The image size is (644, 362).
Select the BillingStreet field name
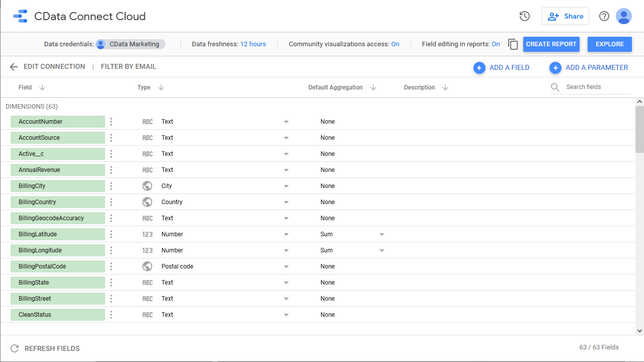[x=58, y=299]
